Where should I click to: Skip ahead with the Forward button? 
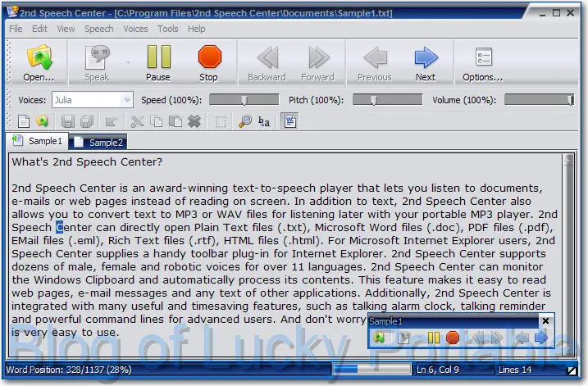coord(317,63)
